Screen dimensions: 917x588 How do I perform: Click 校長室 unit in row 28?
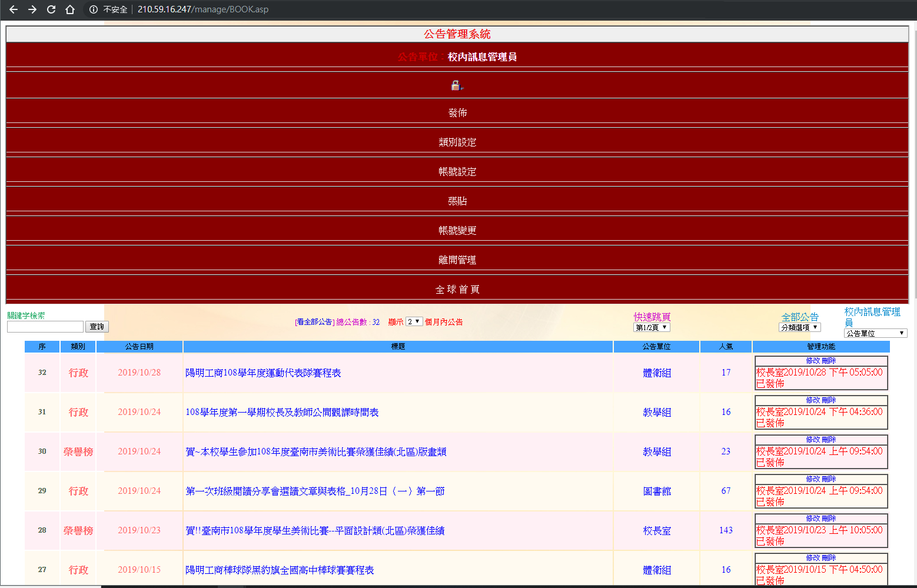click(657, 531)
